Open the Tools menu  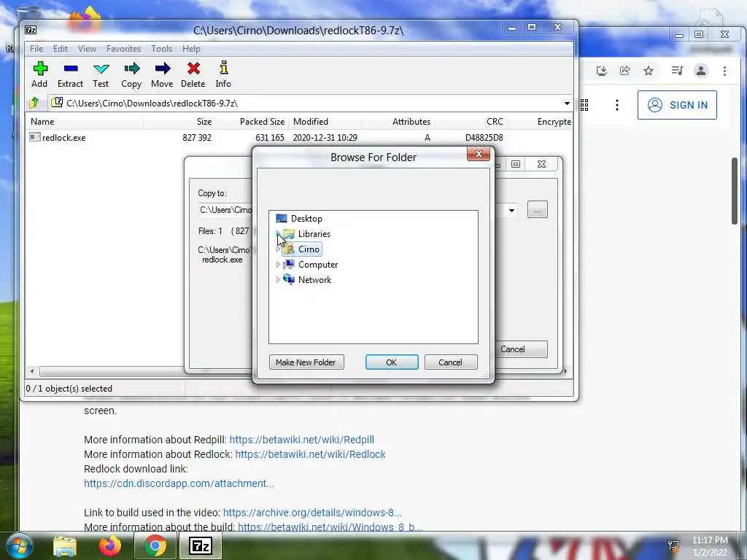click(x=161, y=49)
